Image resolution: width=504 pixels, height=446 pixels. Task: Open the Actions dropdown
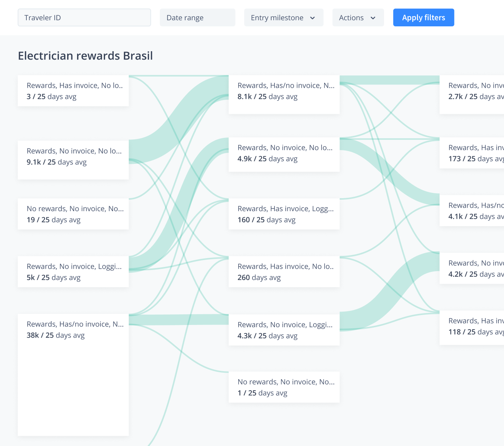(358, 18)
